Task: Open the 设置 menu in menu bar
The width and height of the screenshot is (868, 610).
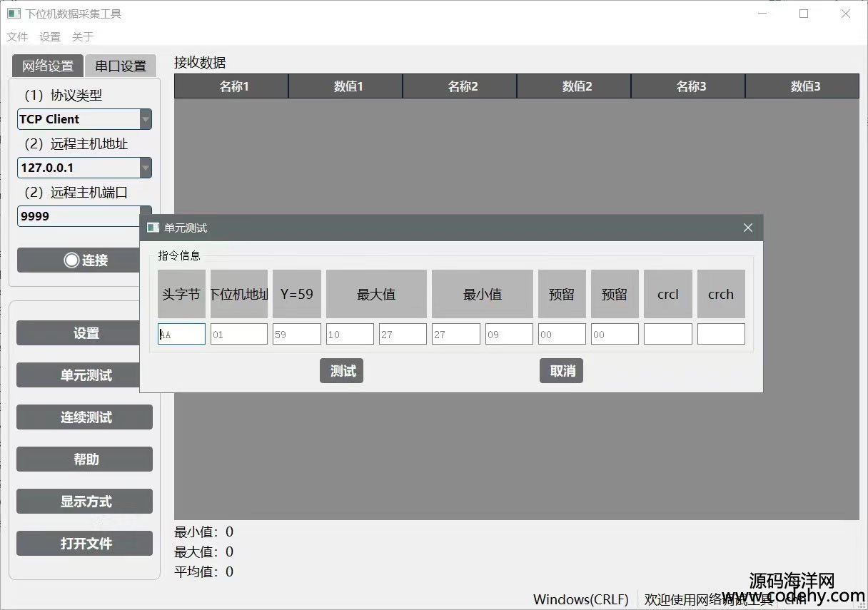Action: tap(50, 36)
